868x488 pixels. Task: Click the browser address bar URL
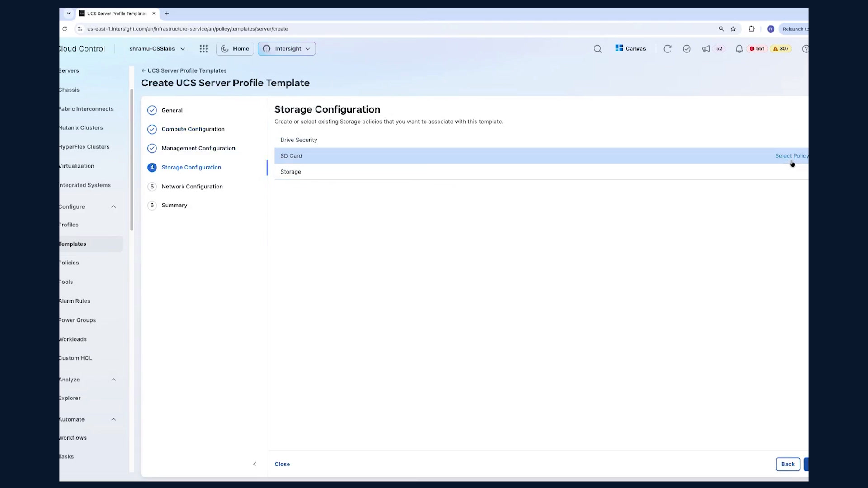pos(188,29)
